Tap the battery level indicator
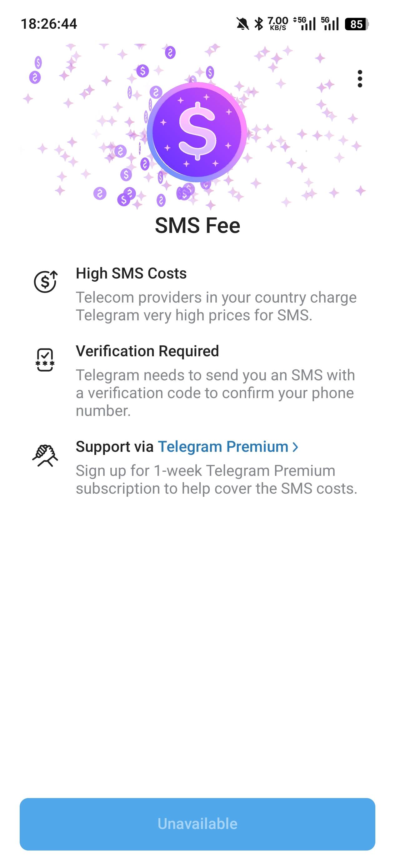 coord(357,24)
